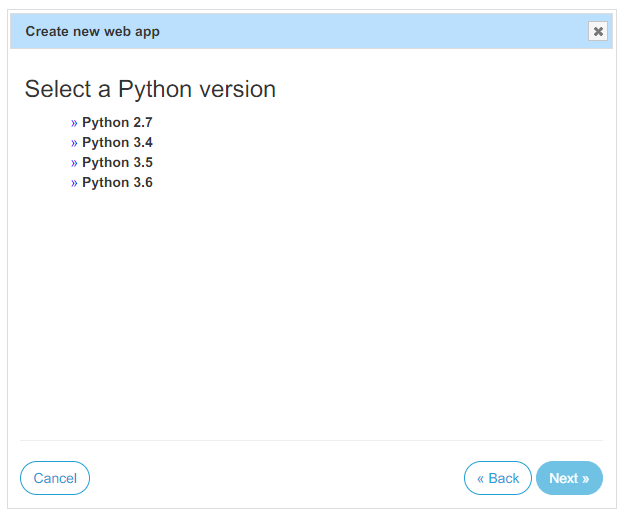Click the horizontal separator above the buttons
Viewport: 626px width, 519px height.
pyautogui.click(x=310, y=440)
